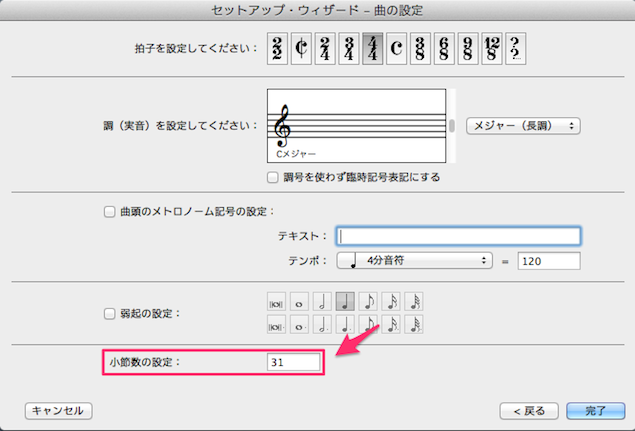Screen dimensions: 635x431
Task: Select the common time C signature
Action: pyautogui.click(x=396, y=49)
